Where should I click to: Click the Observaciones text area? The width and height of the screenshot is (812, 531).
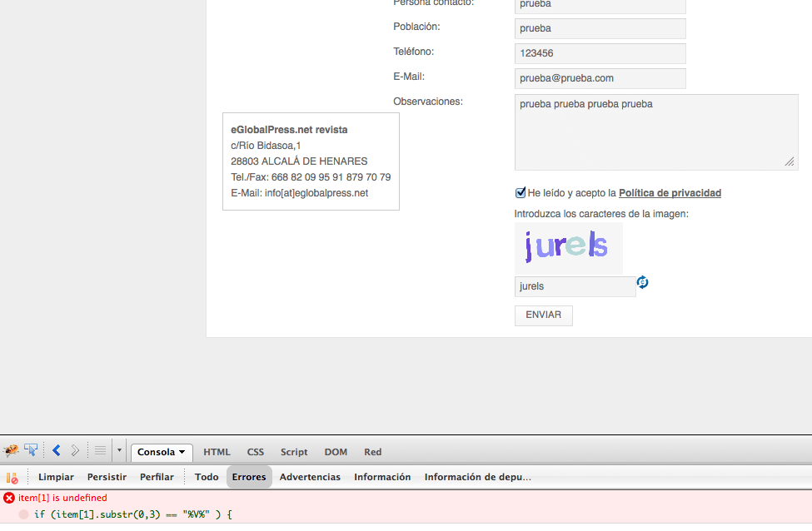point(656,132)
